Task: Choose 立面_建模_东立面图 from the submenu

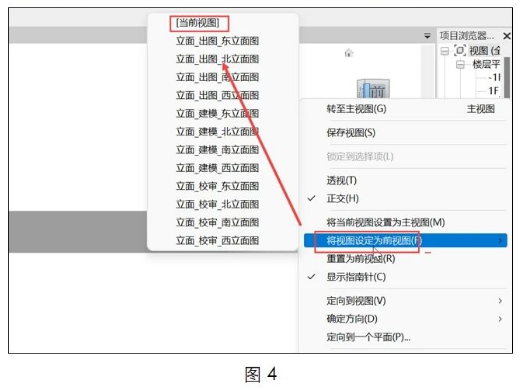Action: (217, 113)
